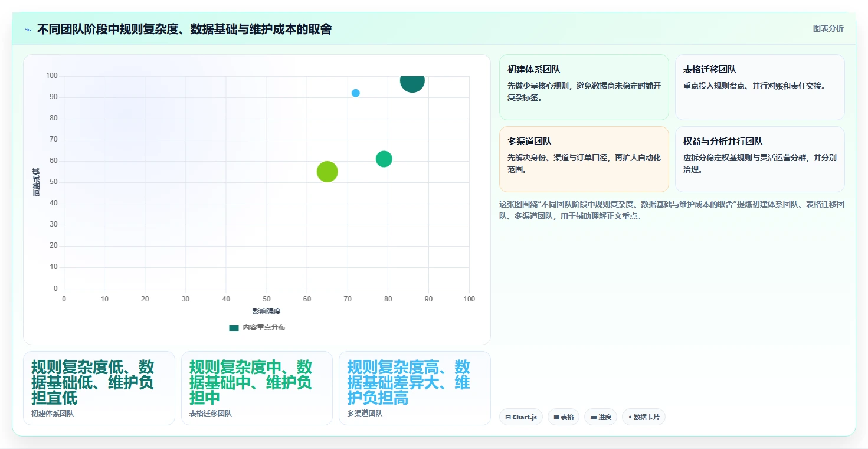Toggle the 内容重点分布 legend item
The height and width of the screenshot is (449, 868).
coord(257,327)
